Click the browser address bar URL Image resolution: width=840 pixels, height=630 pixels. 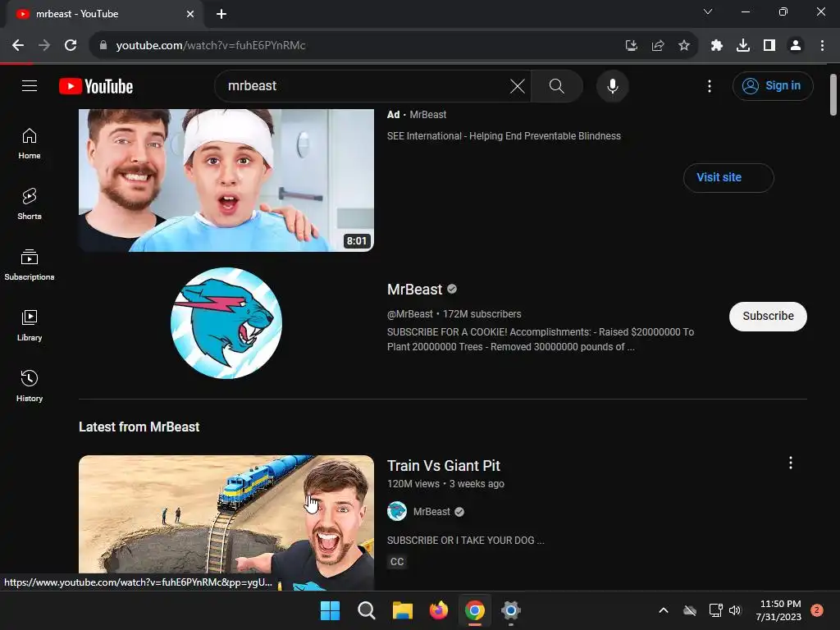click(x=211, y=46)
